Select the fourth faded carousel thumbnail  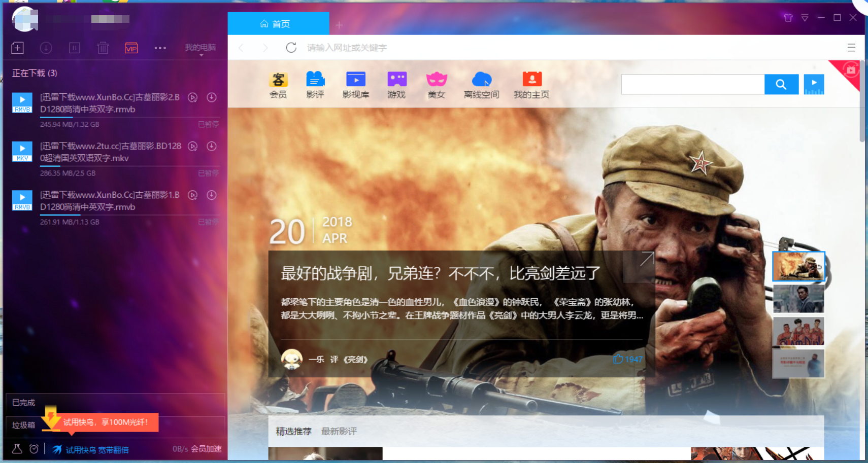(798, 364)
